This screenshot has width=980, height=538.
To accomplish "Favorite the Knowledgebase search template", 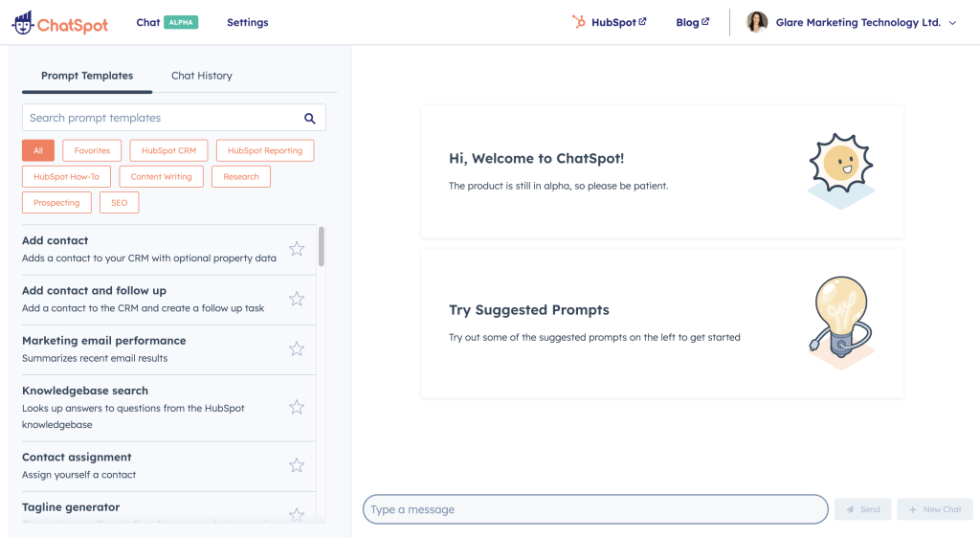I will [x=297, y=407].
